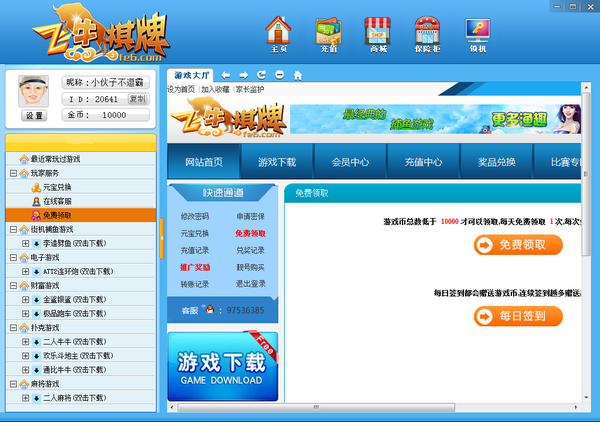This screenshot has height=422, width=600.
Task: Open the 主页 home icon in top toolbar
Action: pos(278,34)
